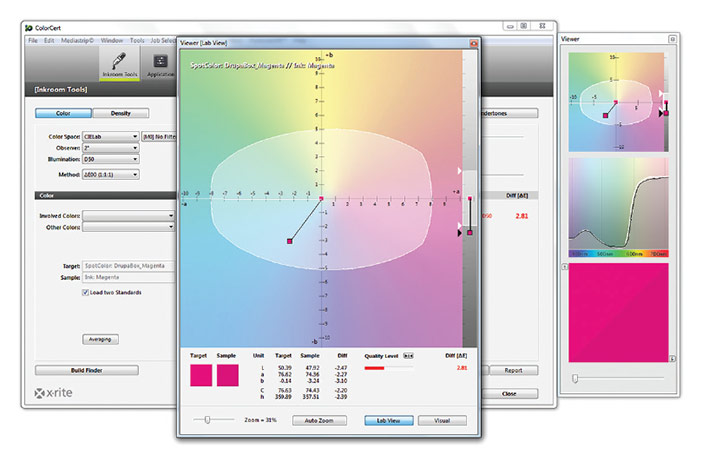Switch to the Visual view button
The image size is (702, 462).
click(442, 421)
